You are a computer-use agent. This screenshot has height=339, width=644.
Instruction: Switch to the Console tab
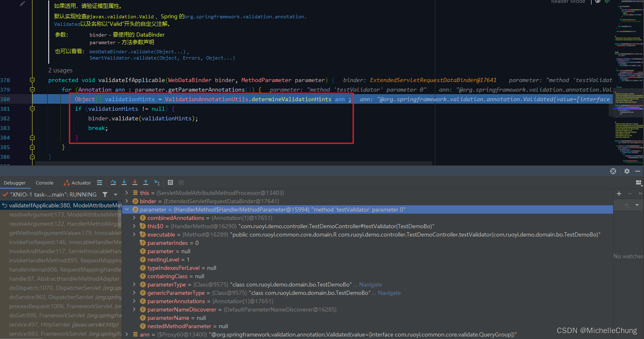45,183
